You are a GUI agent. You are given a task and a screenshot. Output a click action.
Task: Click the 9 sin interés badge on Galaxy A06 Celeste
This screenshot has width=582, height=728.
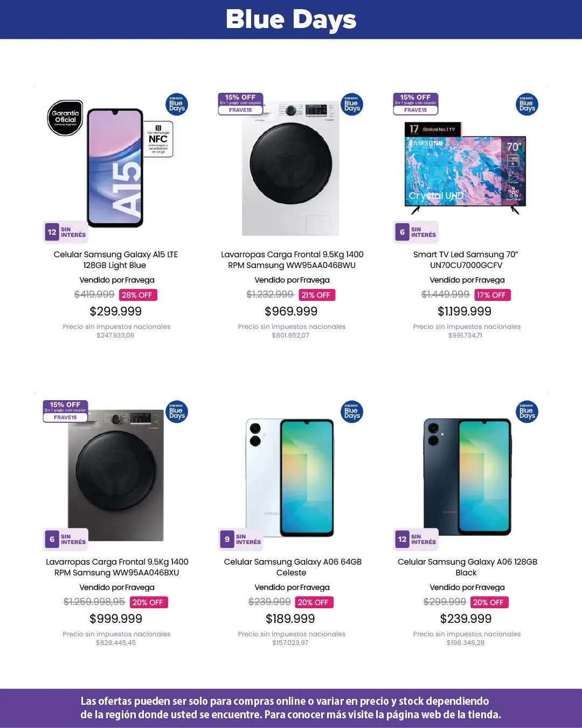click(x=241, y=539)
